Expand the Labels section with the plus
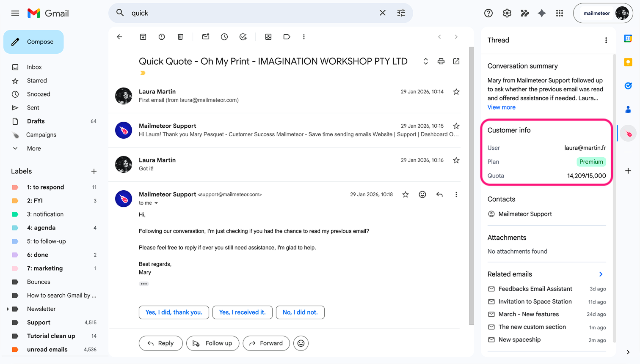 click(94, 171)
